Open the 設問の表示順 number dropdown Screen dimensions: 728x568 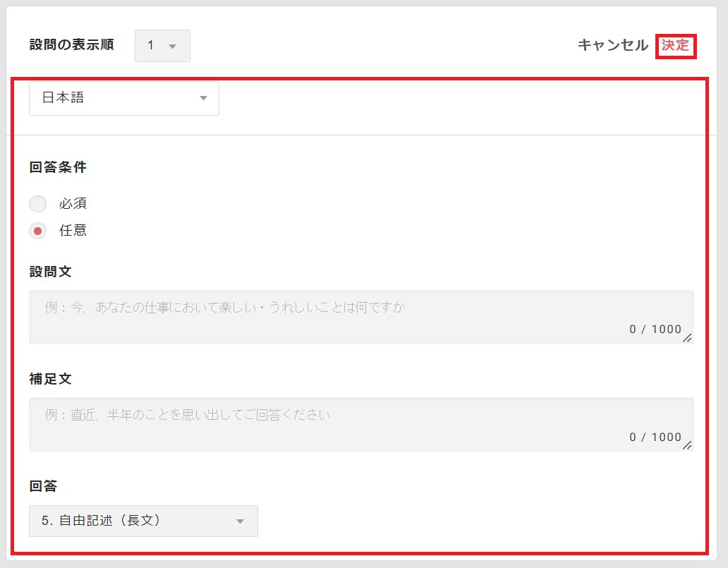pos(162,46)
